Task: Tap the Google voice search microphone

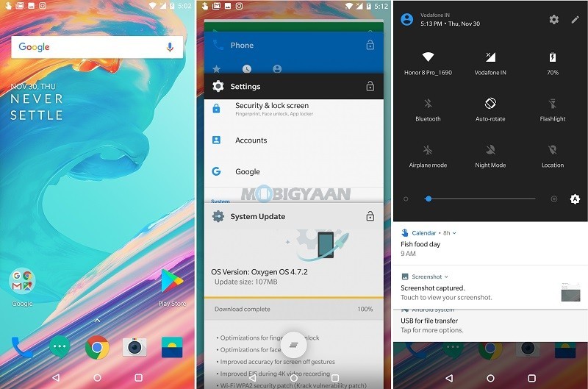Action: click(170, 47)
